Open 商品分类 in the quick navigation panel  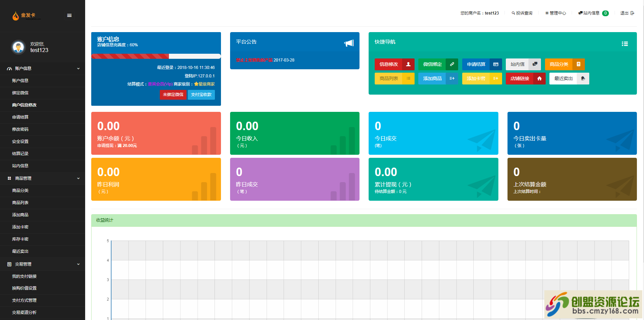tap(565, 64)
